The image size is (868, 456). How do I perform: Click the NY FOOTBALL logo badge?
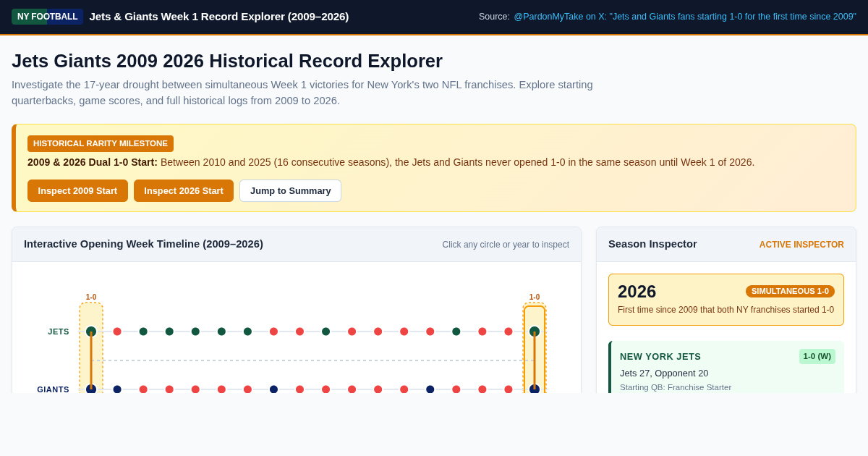click(x=47, y=17)
